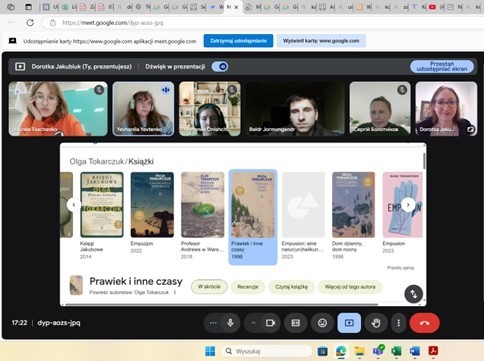Toggle captions button in Meet toolbar
Viewport: 484px width, 361px height.
pos(296,323)
